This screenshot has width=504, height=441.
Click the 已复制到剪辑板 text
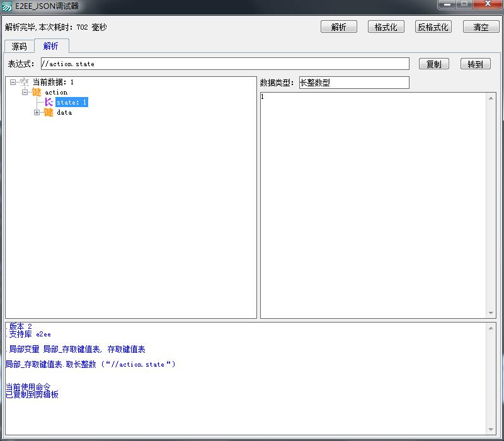click(x=32, y=394)
